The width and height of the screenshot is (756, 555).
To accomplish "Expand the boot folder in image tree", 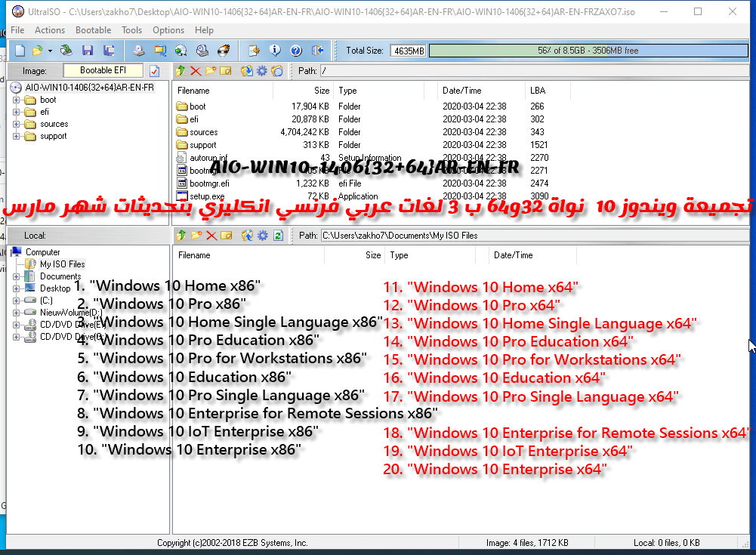I will 16,100.
